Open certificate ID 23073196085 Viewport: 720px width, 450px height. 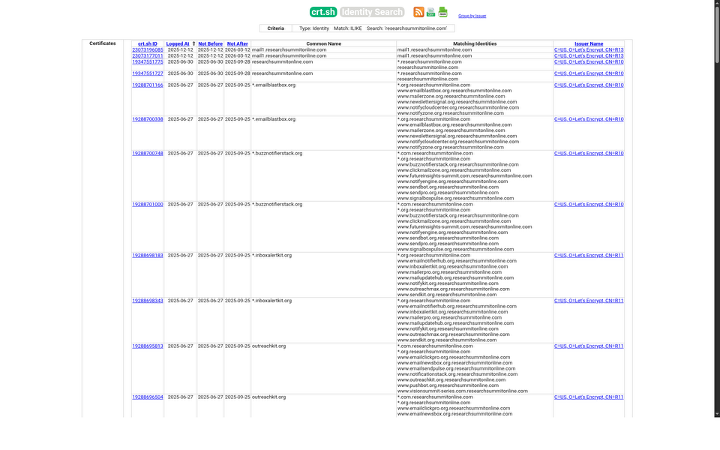(x=147, y=50)
